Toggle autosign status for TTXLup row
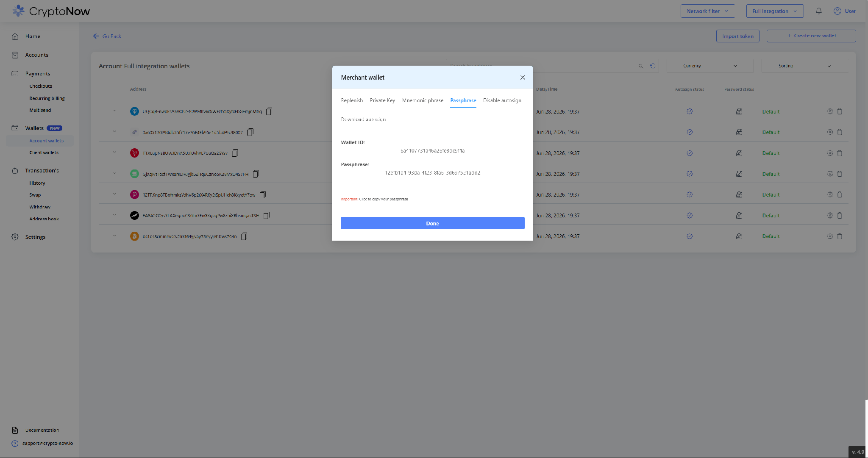The image size is (868, 458). pos(690,153)
